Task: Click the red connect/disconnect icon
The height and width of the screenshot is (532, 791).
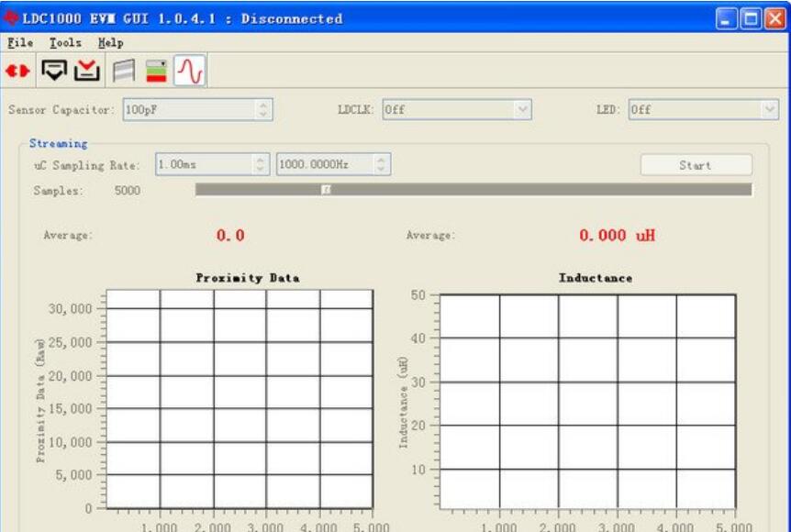Action: pyautogui.click(x=17, y=71)
